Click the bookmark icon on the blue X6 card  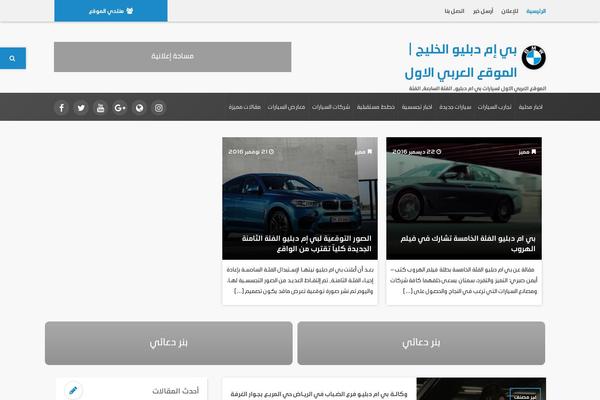pos(370,152)
